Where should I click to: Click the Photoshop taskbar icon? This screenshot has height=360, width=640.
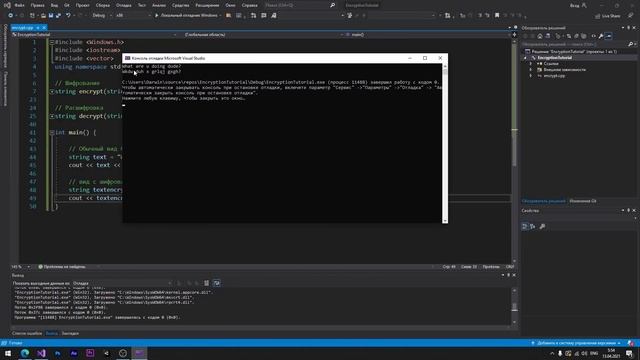click(57, 353)
